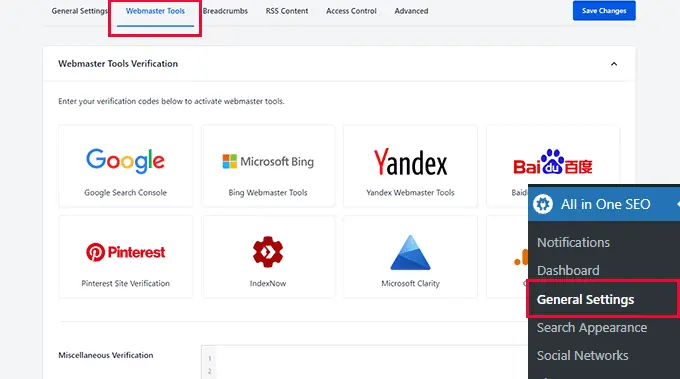Select the Google Search Console logo
Image resolution: width=680 pixels, height=379 pixels.
pos(125,161)
